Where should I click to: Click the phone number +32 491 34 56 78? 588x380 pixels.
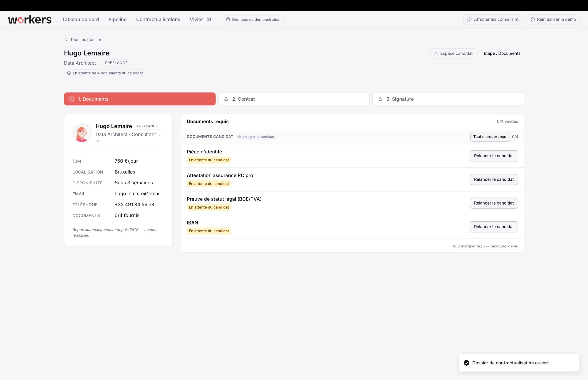134,205
